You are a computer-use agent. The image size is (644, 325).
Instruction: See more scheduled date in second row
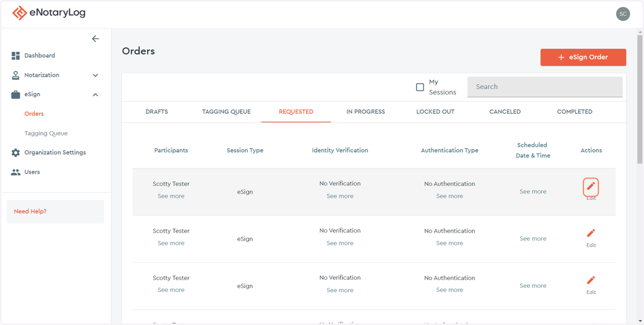click(533, 239)
